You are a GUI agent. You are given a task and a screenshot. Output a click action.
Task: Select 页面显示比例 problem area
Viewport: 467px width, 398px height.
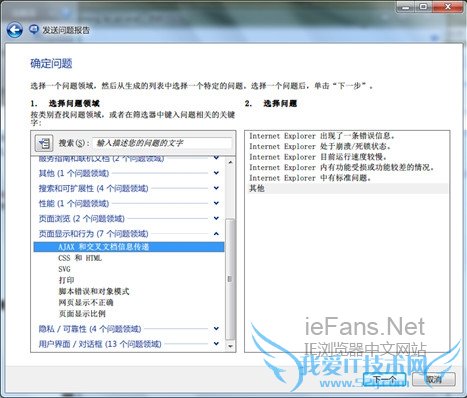(82, 313)
